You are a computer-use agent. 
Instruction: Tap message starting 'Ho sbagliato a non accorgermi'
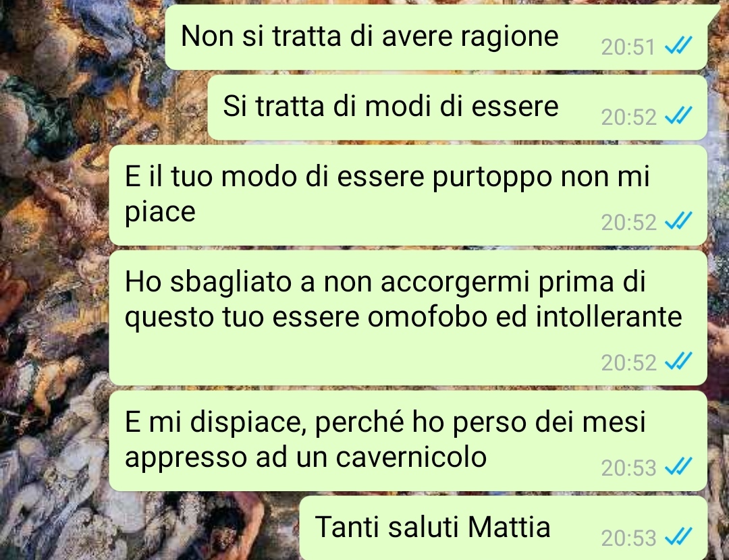click(408, 318)
